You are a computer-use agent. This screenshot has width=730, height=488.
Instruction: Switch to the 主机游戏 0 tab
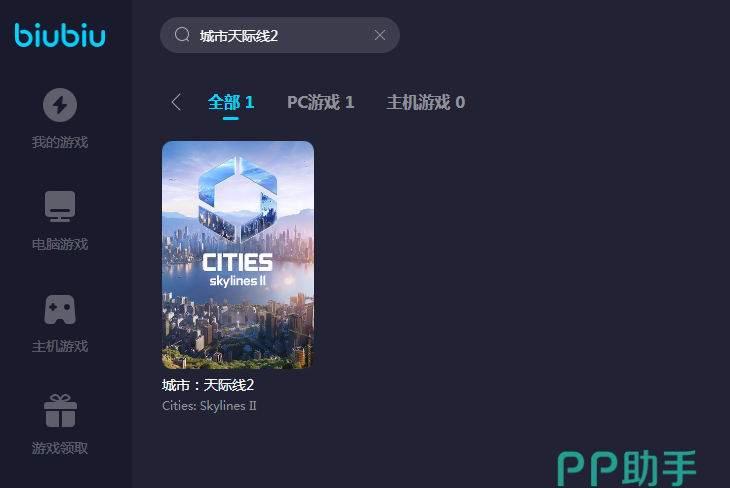click(x=426, y=102)
